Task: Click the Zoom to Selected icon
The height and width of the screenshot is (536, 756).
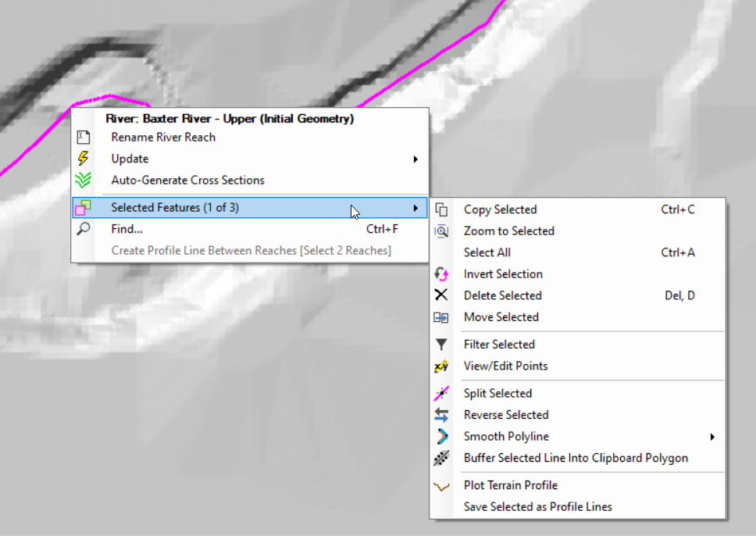Action: (441, 231)
